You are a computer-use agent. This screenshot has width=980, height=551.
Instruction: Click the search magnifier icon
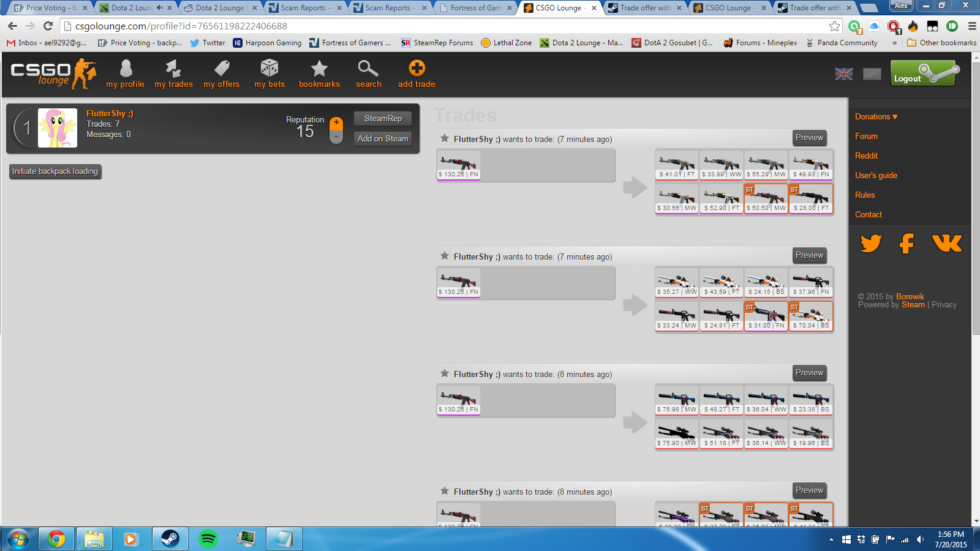click(368, 69)
